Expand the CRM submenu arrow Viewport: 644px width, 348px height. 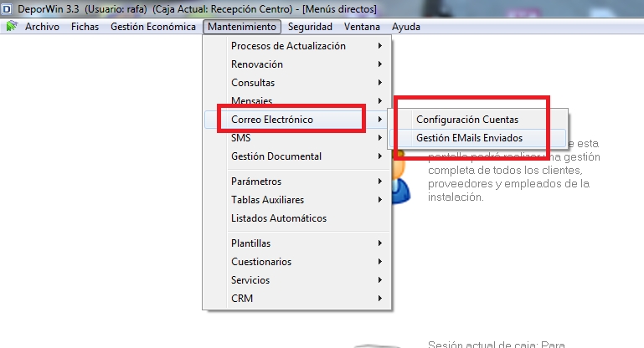coord(380,299)
